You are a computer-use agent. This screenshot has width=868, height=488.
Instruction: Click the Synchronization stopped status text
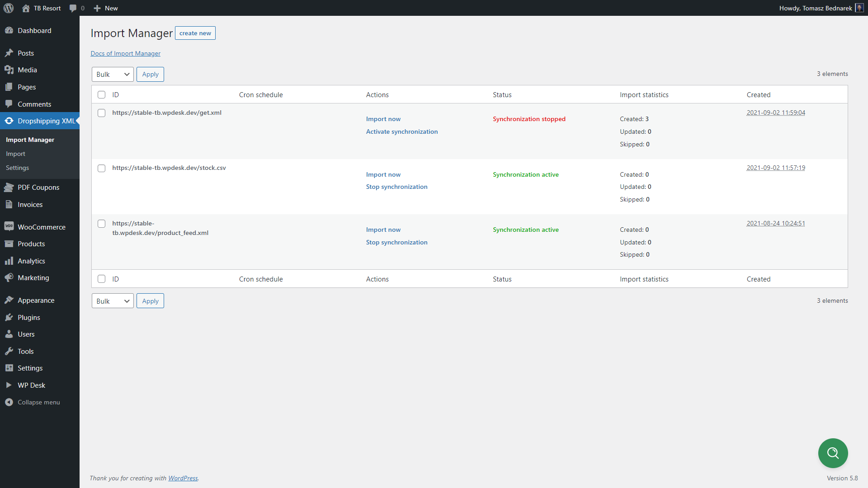point(529,119)
